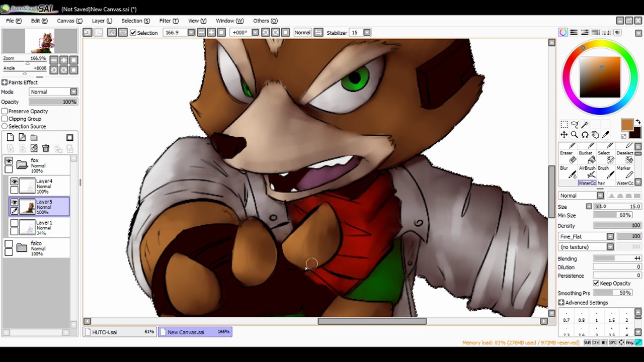Open the Canvas menu
The height and width of the screenshot is (362, 644).
coord(69,21)
